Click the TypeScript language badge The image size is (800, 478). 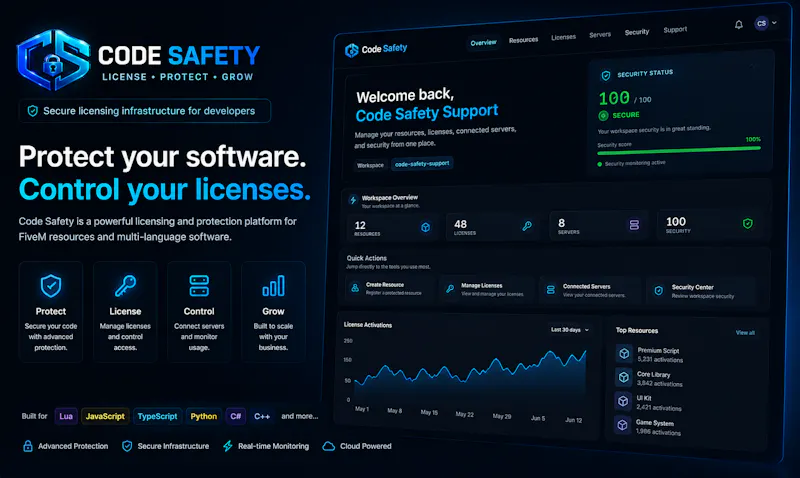coord(157,416)
